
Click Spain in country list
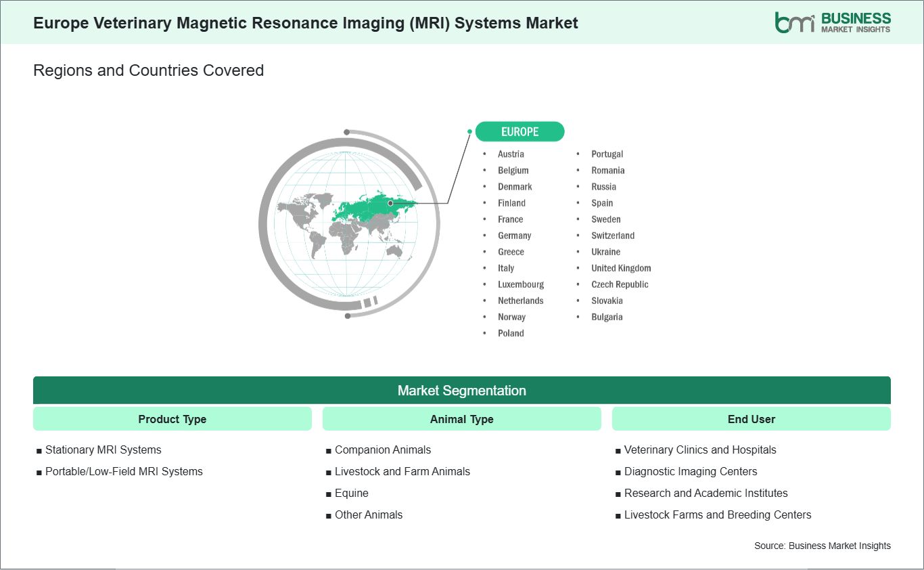pyautogui.click(x=602, y=203)
